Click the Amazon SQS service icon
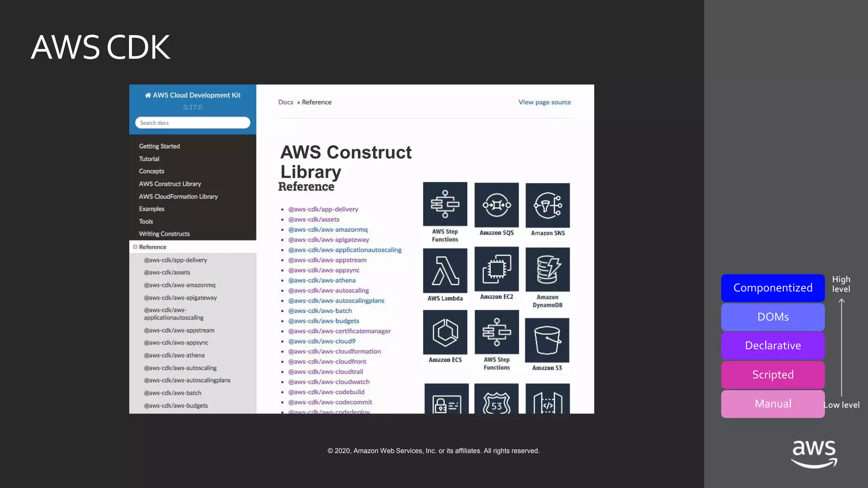Screen dimensions: 868x488 (496, 205)
